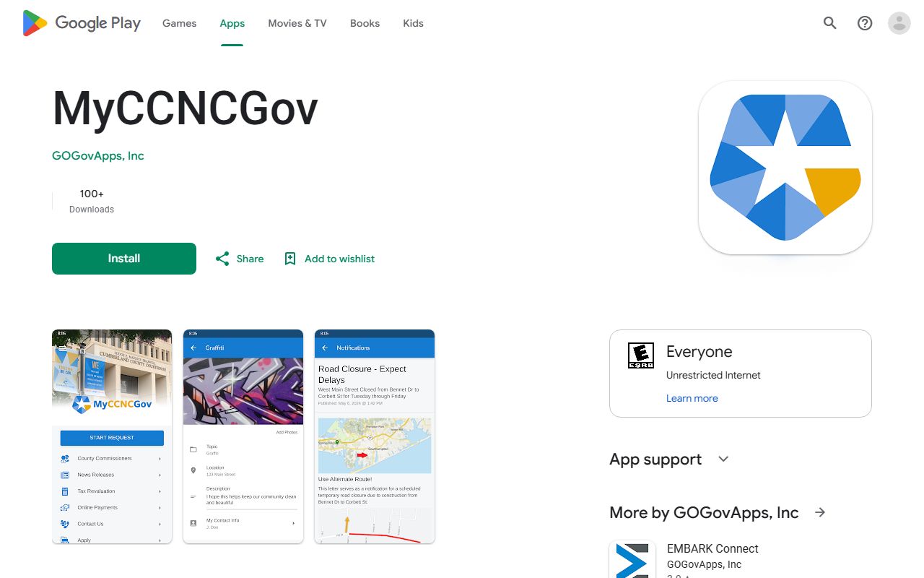The width and height of the screenshot is (924, 578).
Task: Click GOGovApps, Inc under EMBARK Connect
Action: click(x=704, y=564)
